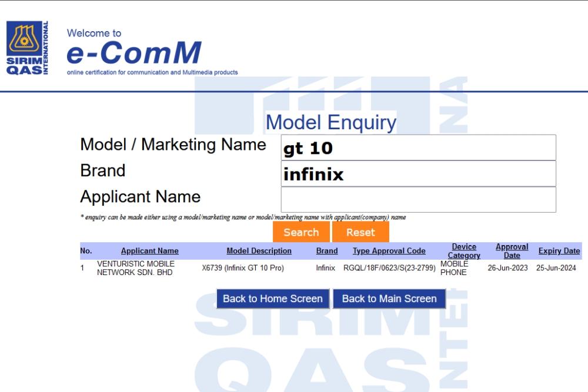Sort results by Model Description column
Viewport: 588px width, 392px height.
point(259,251)
